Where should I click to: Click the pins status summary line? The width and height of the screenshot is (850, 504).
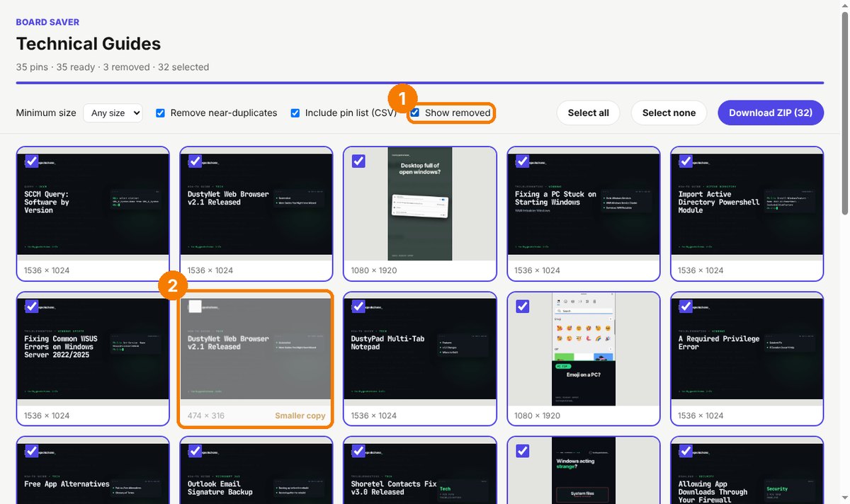pyautogui.click(x=113, y=67)
